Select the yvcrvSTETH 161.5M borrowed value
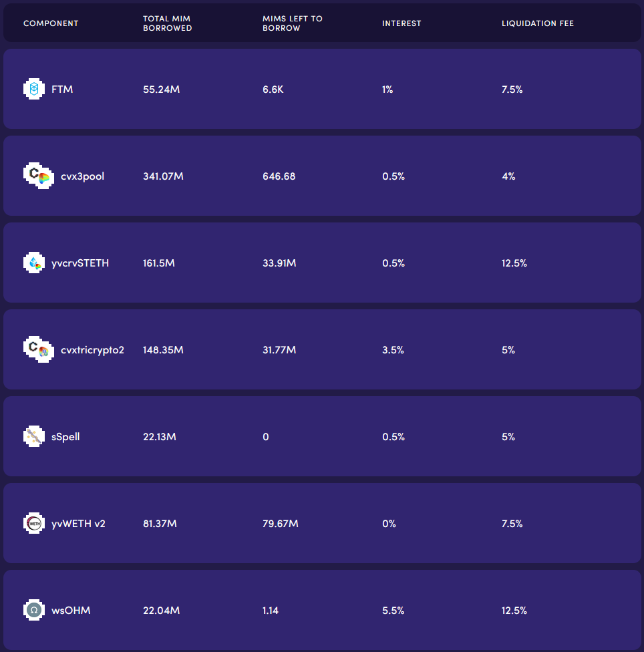 pos(159,263)
